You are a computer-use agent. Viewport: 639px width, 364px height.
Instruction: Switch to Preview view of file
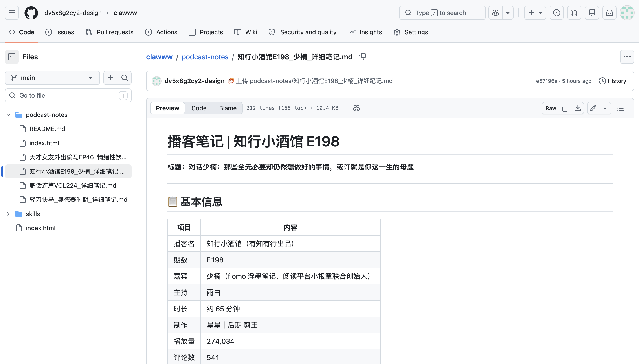coord(167,108)
